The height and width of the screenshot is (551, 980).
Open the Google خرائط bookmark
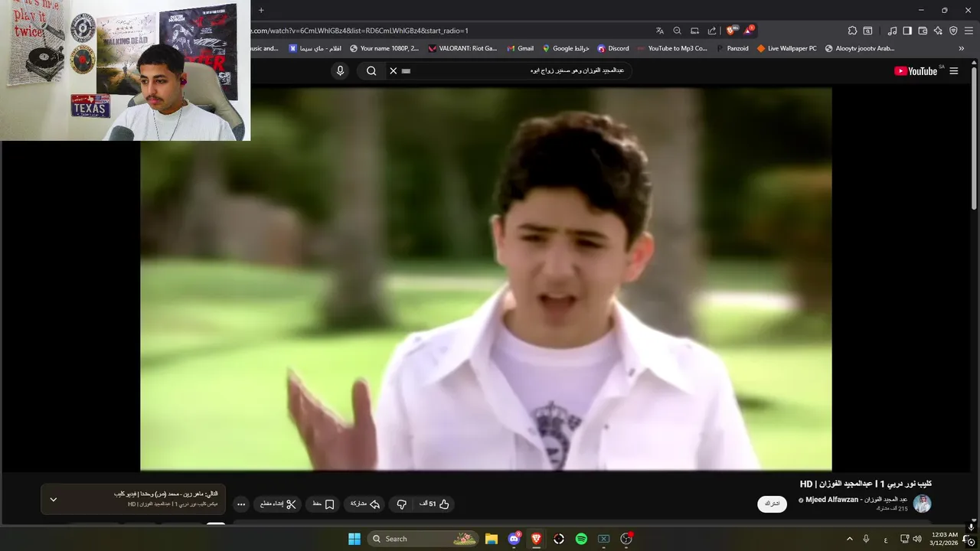click(x=566, y=48)
